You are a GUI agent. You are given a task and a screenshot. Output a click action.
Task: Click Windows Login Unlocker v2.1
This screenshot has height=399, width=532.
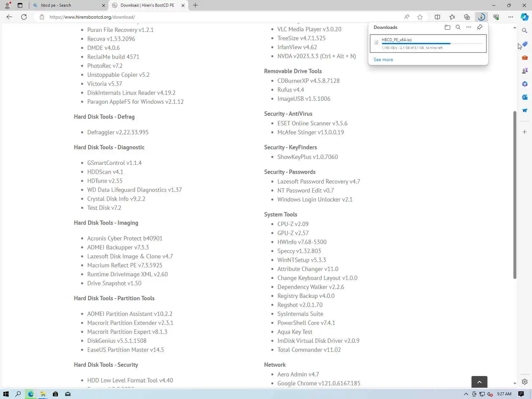click(315, 199)
